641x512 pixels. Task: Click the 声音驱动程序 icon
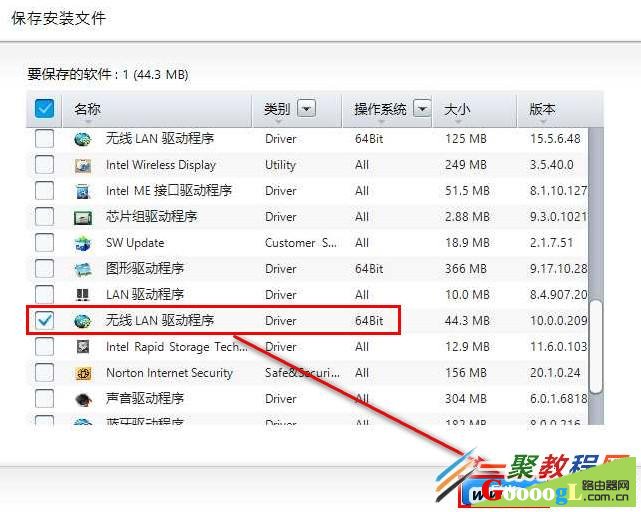click(x=83, y=399)
